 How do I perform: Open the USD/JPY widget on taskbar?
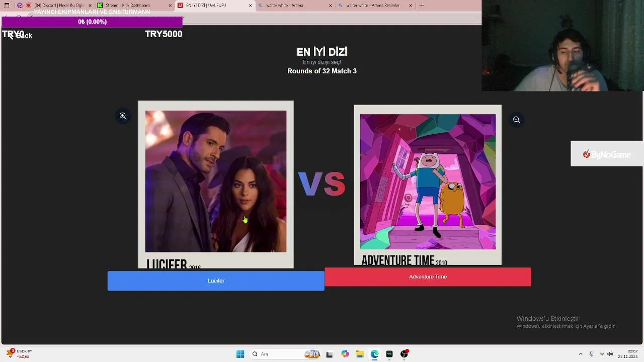20,354
